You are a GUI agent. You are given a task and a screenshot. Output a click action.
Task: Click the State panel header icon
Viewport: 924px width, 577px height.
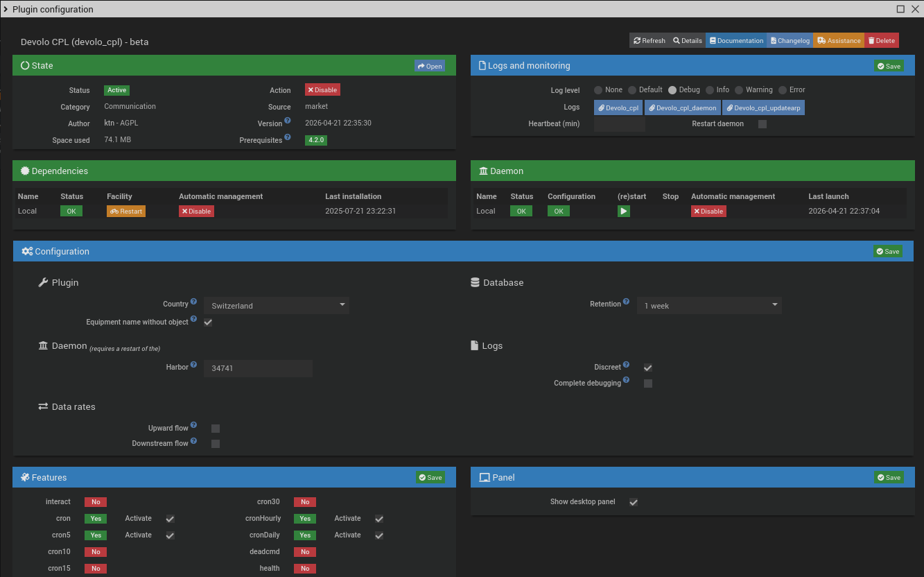(25, 66)
